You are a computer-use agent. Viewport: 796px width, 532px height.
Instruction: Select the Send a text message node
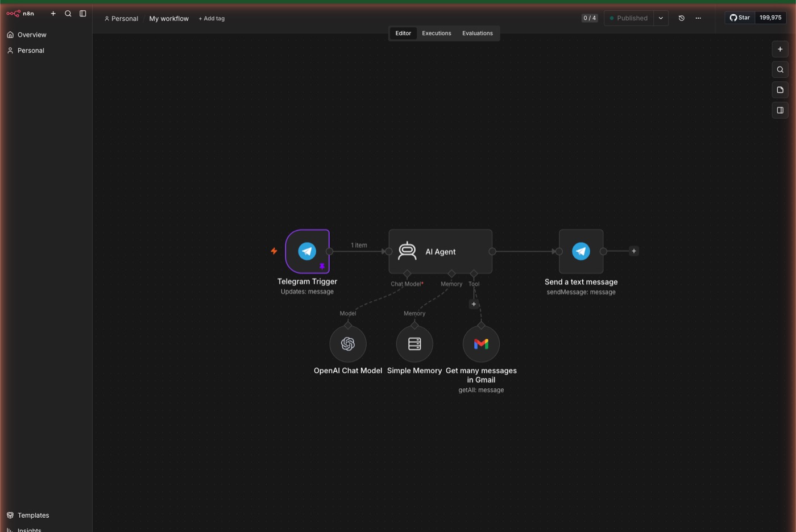[581, 251]
